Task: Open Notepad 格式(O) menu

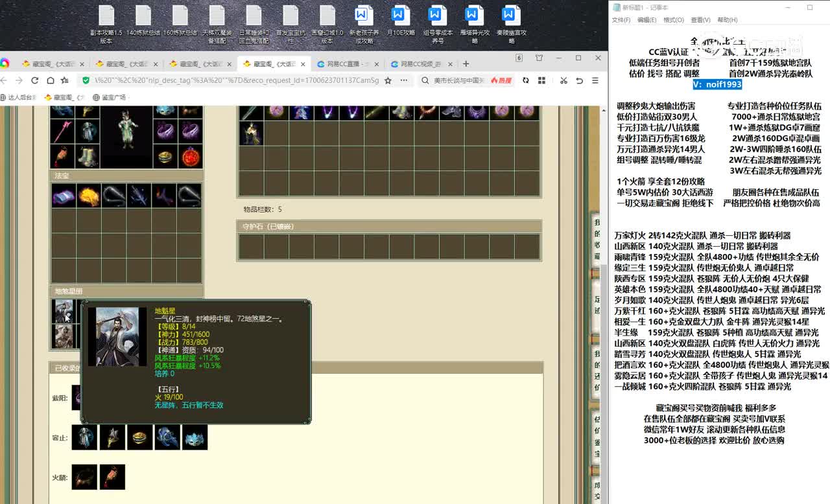Action: click(674, 20)
